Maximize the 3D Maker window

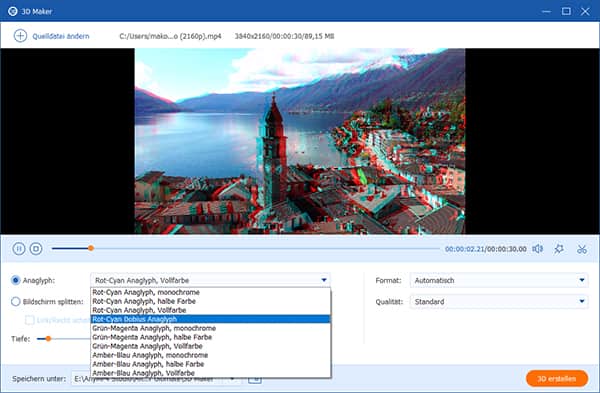pos(566,11)
